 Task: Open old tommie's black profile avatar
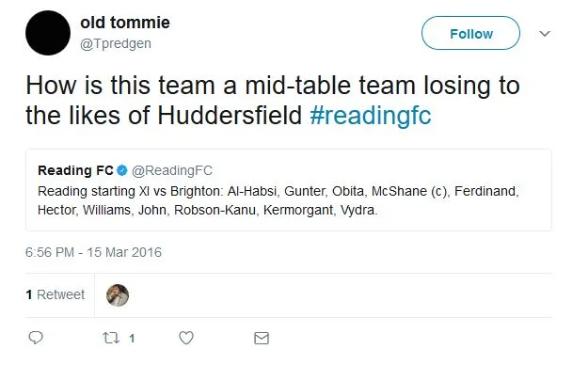click(x=48, y=33)
